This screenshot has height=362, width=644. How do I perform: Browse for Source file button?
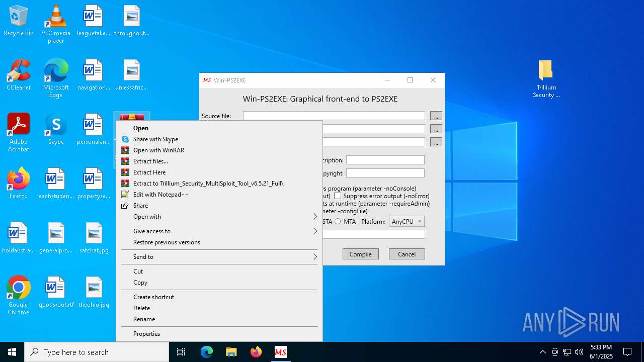click(436, 116)
